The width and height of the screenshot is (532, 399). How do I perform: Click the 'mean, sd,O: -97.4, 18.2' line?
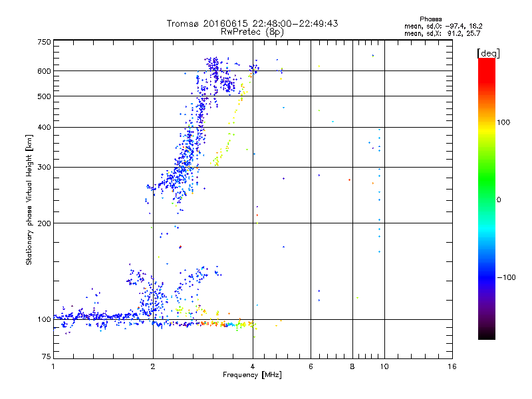[x=443, y=26]
